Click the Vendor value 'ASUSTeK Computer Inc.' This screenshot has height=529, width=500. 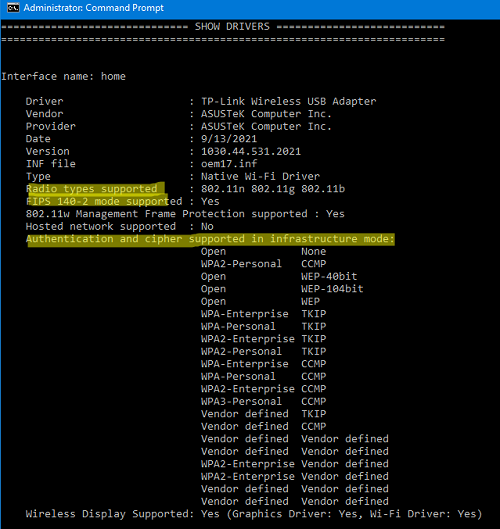point(266,114)
